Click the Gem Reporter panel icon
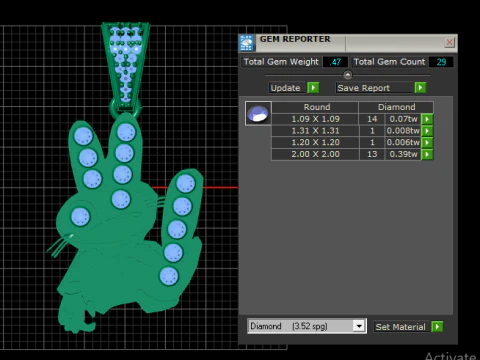480x360 pixels. [x=247, y=43]
